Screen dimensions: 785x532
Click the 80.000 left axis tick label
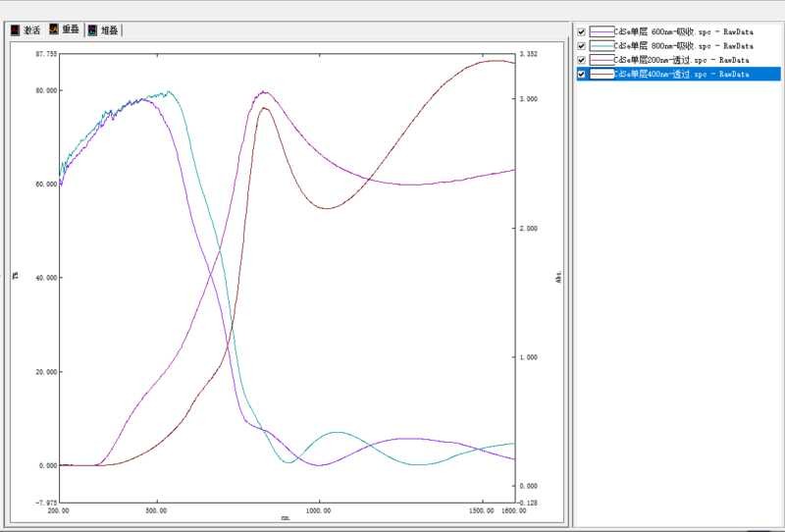tap(46, 90)
